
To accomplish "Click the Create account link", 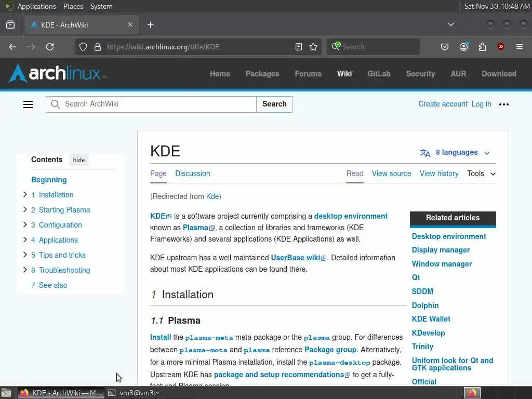I will 443,104.
